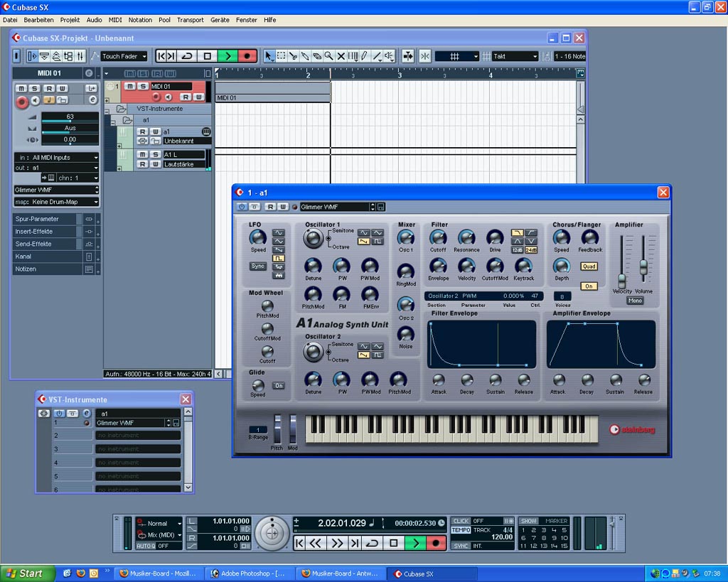The image size is (728, 582).
Task: Click Play in the project toolbar
Action: click(228, 56)
